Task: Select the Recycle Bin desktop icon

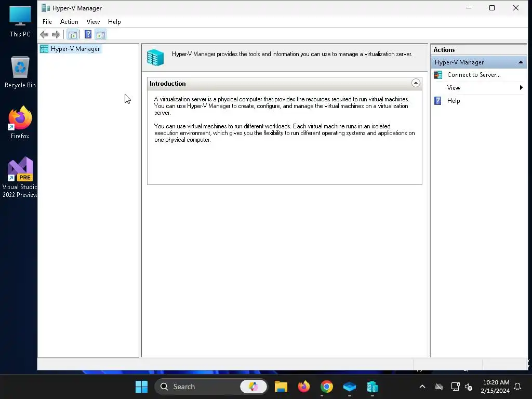Action: click(20, 72)
